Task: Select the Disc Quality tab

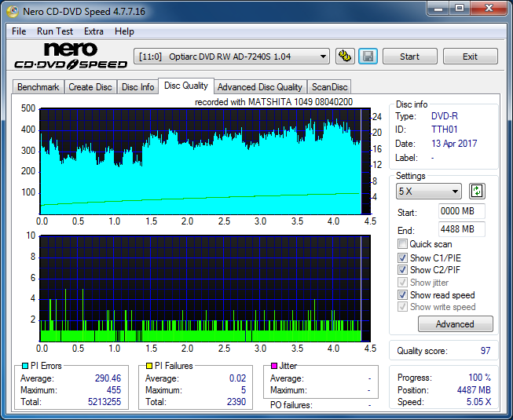Action: (186, 86)
